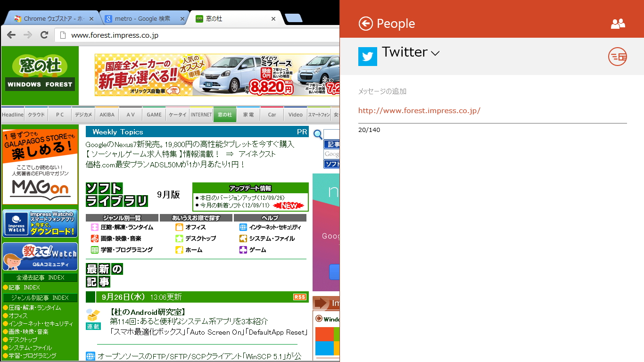The height and width of the screenshot is (362, 644).
Task: Select the ケータイ category tab
Action: point(178,114)
